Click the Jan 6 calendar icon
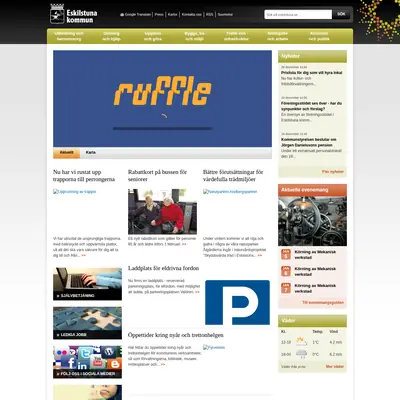The width and height of the screenshot is (400, 400). 286,271
